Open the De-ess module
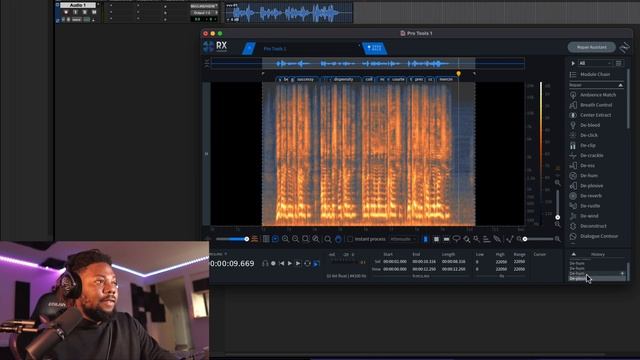Image resolution: width=640 pixels, height=360 pixels. tap(587, 166)
